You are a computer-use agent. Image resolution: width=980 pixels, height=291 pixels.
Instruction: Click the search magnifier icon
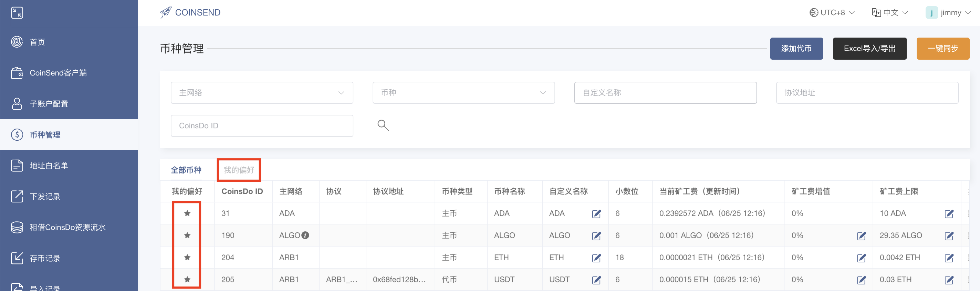(x=383, y=125)
